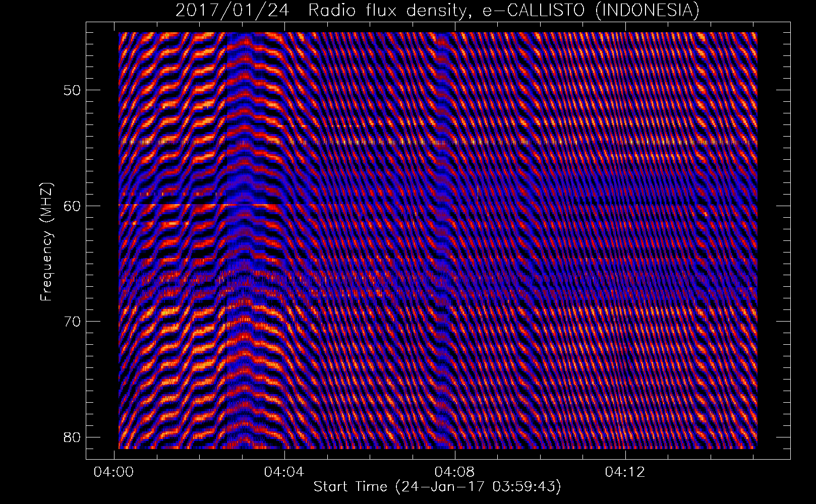Click the 04:12 time tick label
This screenshot has width=816, height=504.
[x=625, y=472]
